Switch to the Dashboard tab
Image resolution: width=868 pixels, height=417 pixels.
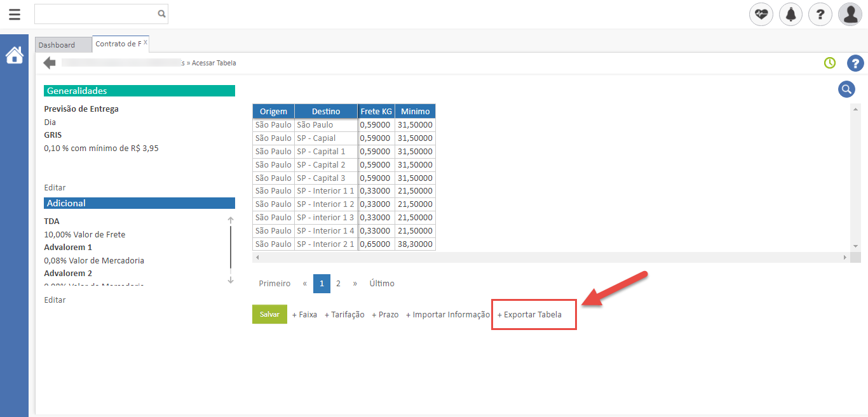coord(57,45)
